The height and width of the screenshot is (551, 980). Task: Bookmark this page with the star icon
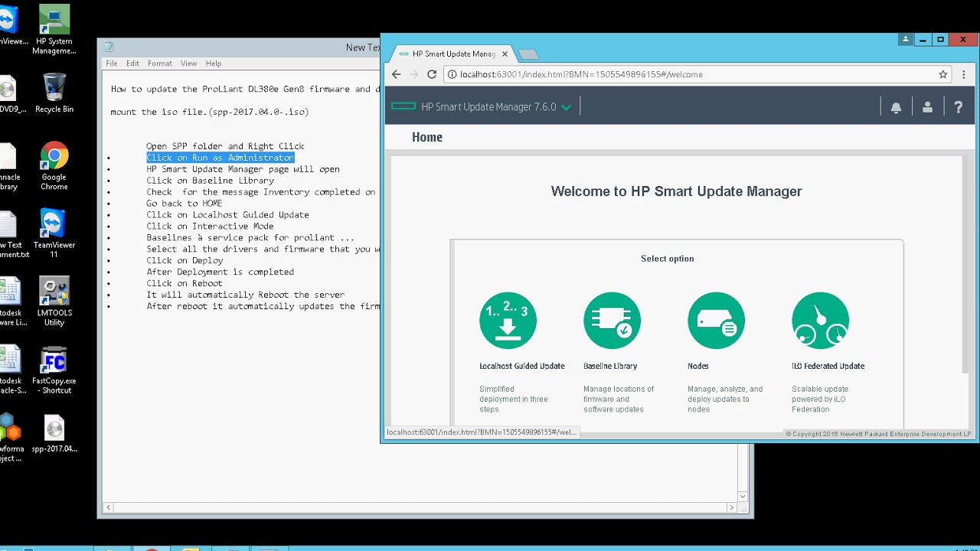943,74
